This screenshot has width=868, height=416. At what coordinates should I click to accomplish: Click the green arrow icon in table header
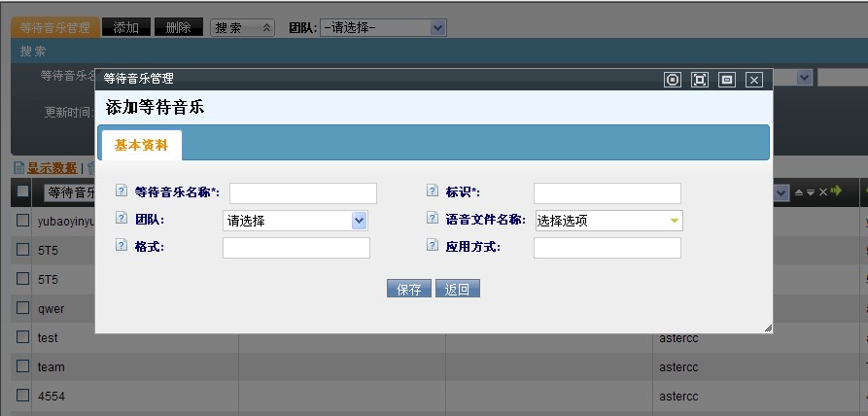pos(835,191)
